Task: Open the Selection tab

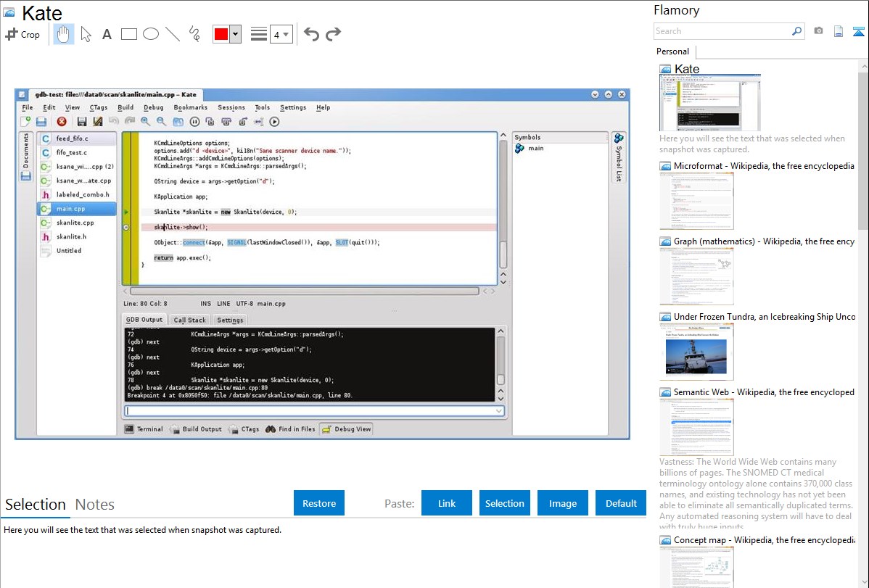Action: coord(36,505)
